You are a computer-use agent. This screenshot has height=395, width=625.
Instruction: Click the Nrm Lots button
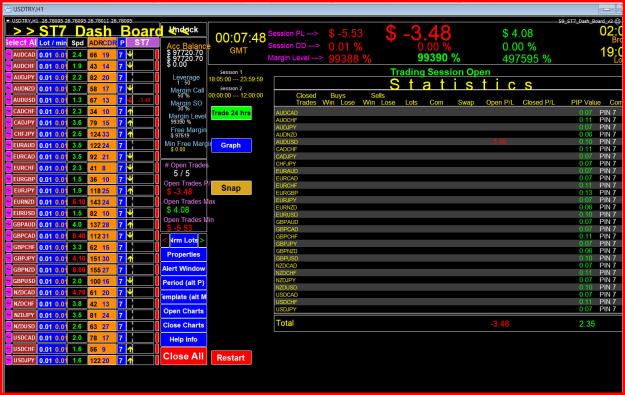click(x=184, y=240)
